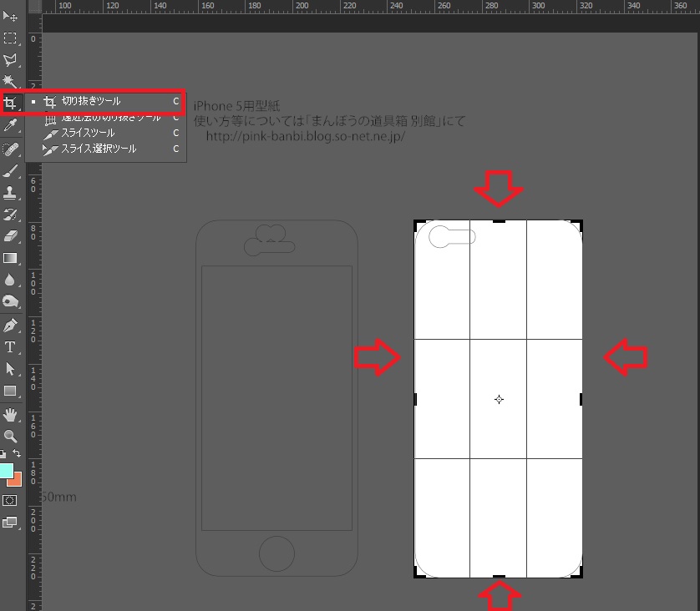Change the screen mode
The height and width of the screenshot is (611, 700).
tap(10, 522)
